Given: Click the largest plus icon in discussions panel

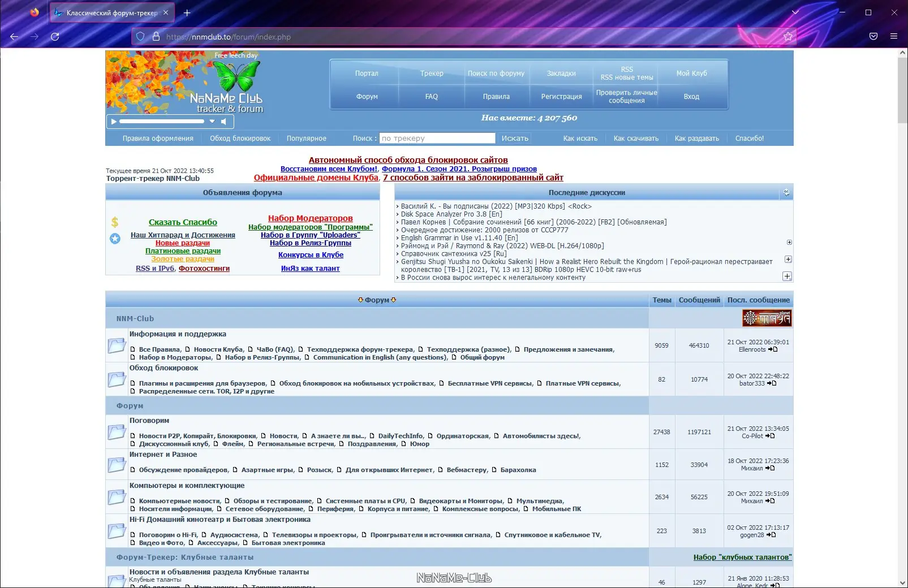Looking at the screenshot, I should tap(787, 276).
